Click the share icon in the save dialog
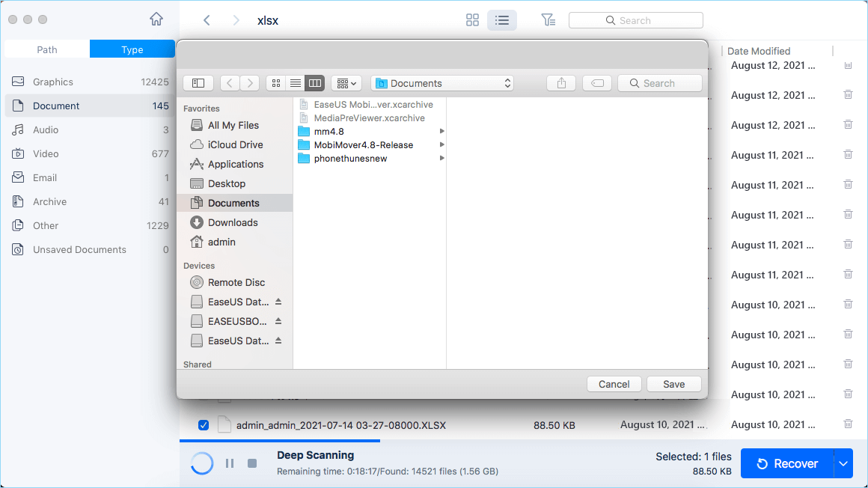The image size is (868, 488). click(561, 83)
